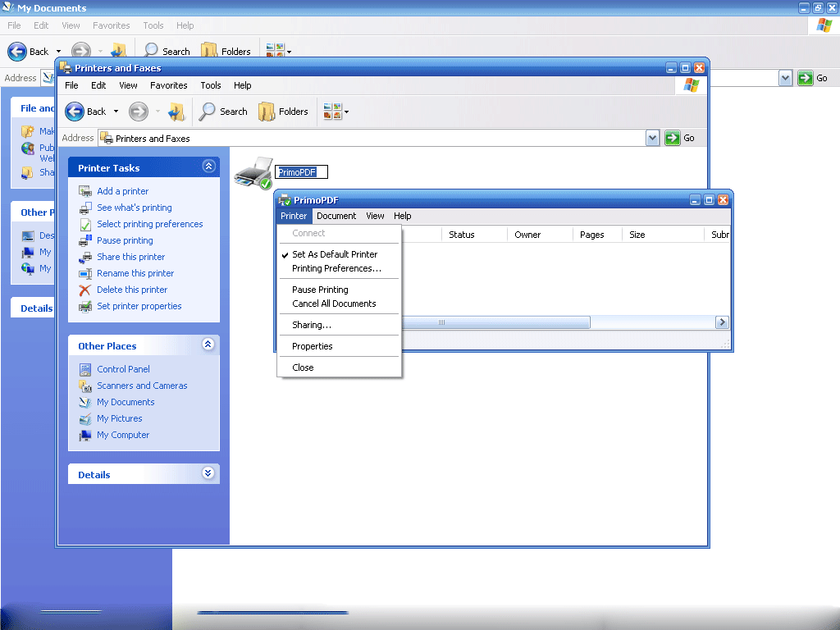840x630 pixels.
Task: Click the Views icon in Printers and Faxes toolbar
Action: tap(333, 112)
